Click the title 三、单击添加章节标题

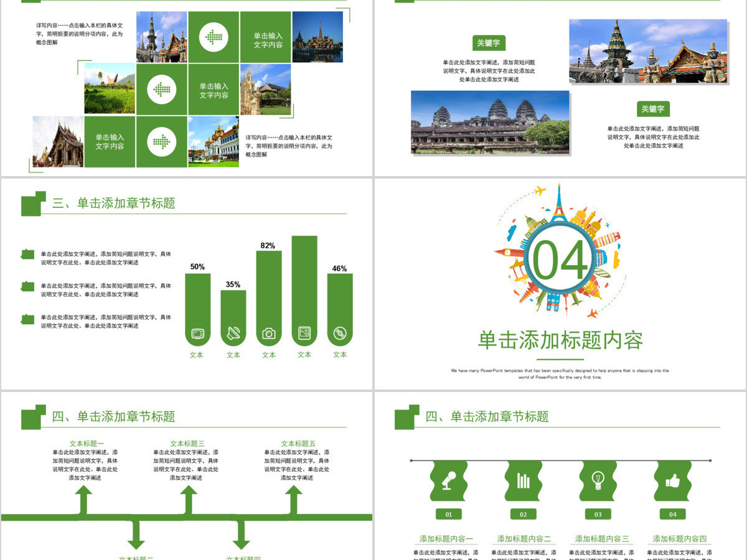[x=113, y=203]
